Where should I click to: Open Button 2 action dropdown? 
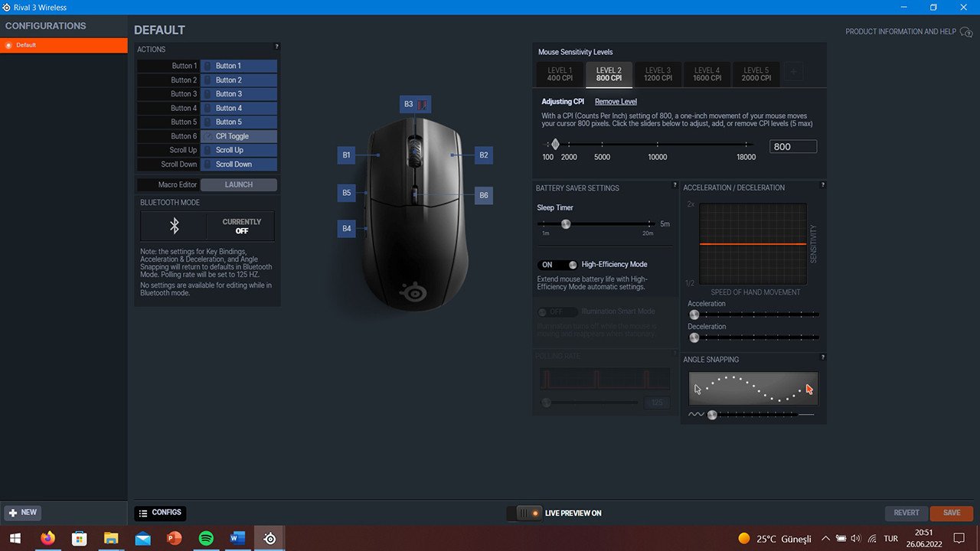239,80
